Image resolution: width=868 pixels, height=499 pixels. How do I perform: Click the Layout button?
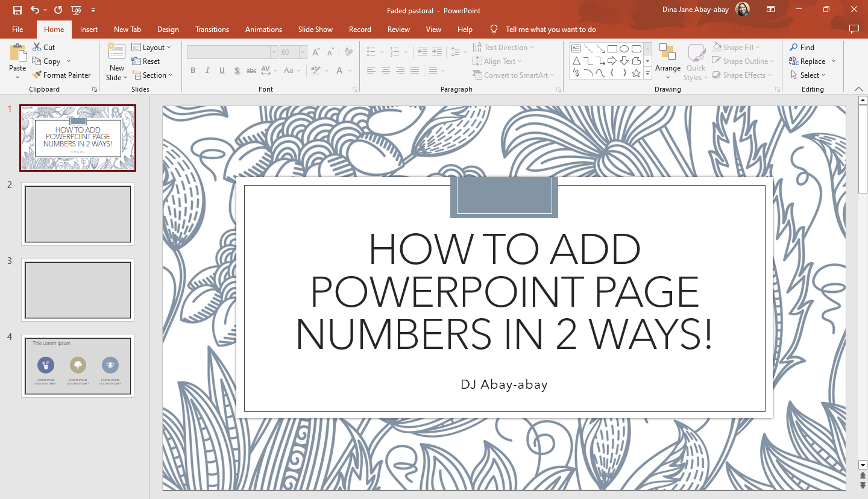point(153,47)
